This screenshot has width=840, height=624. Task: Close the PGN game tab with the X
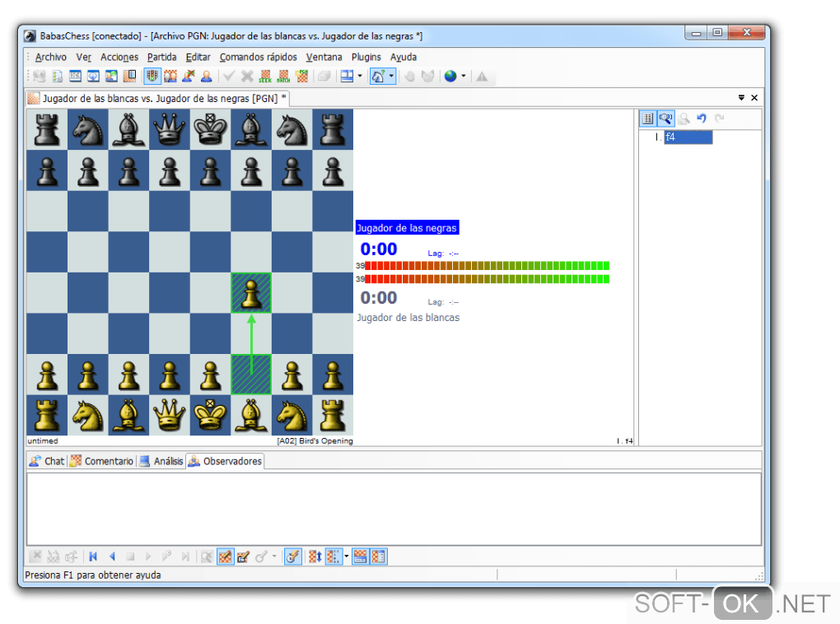pyautogui.click(x=754, y=97)
